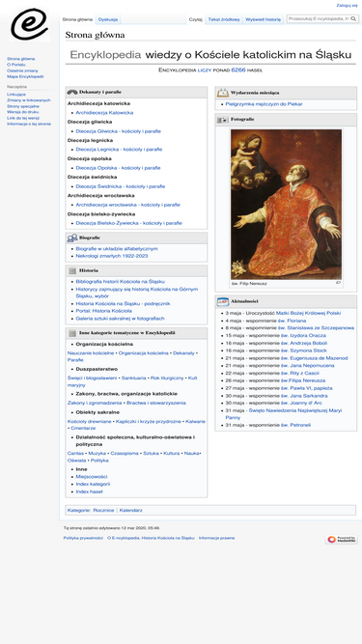Open the Archidiecezja Katowicka link
This screenshot has width=362, height=644.
[104, 113]
